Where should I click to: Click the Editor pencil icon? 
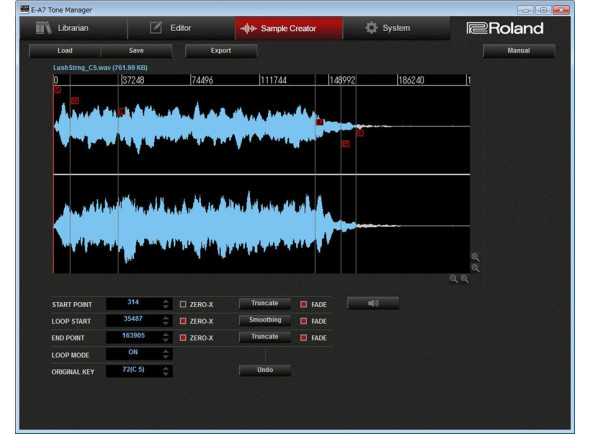coord(156,28)
